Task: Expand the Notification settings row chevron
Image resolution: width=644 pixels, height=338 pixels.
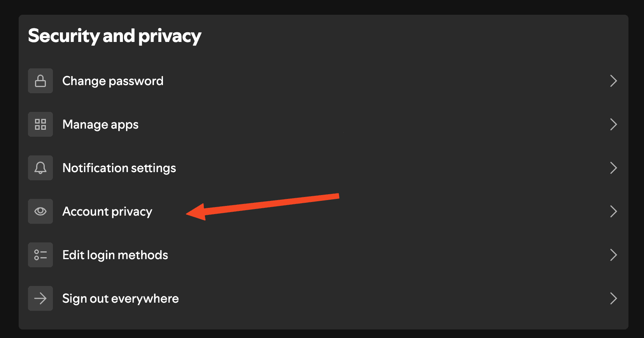Action: point(614,168)
